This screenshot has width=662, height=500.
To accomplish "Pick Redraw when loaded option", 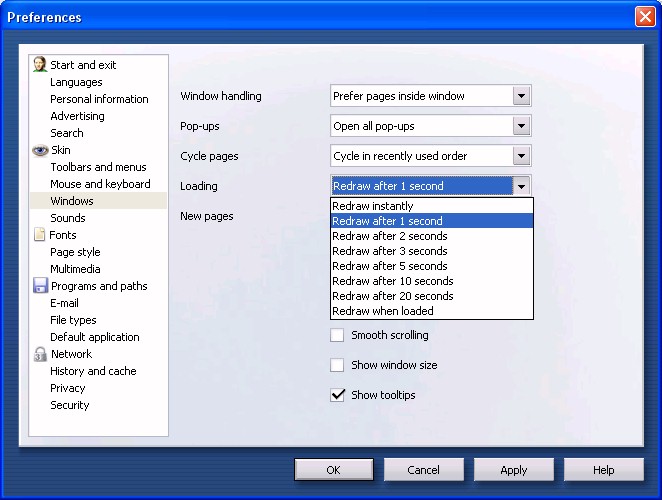I will coord(382,311).
